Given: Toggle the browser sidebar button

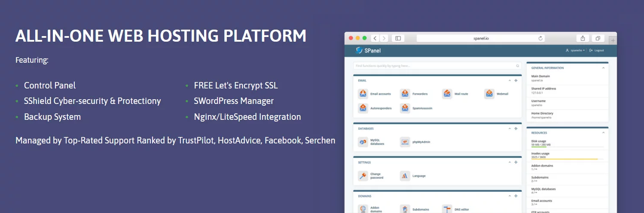Looking at the screenshot, I should click(398, 38).
